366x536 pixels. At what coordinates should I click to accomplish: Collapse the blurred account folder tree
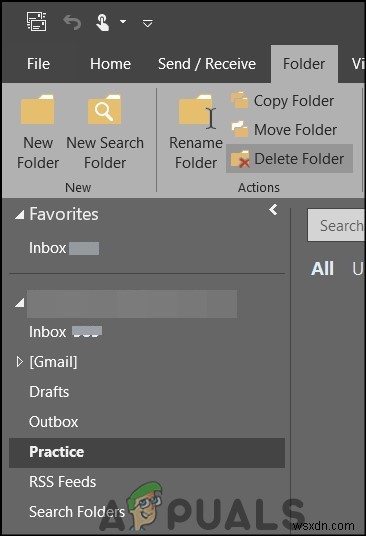20,303
